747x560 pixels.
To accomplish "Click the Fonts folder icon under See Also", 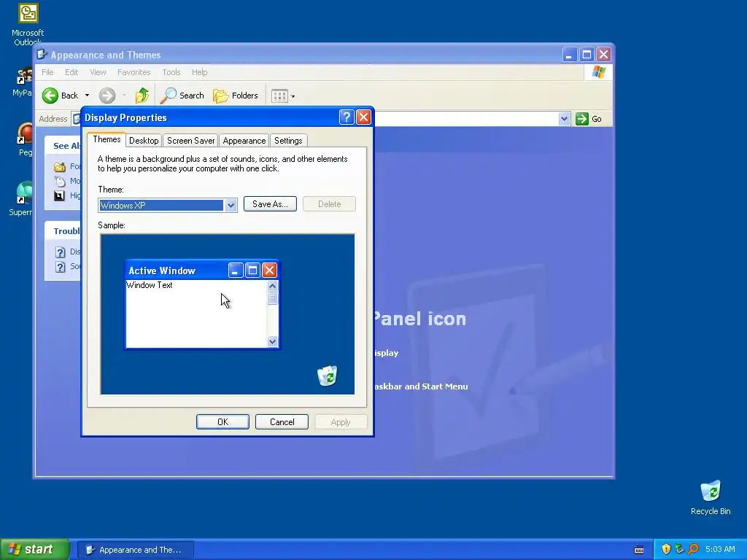I will tap(60, 167).
